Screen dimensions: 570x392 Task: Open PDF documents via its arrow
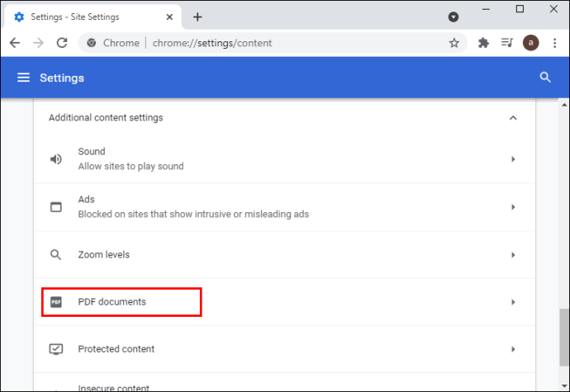tap(513, 302)
